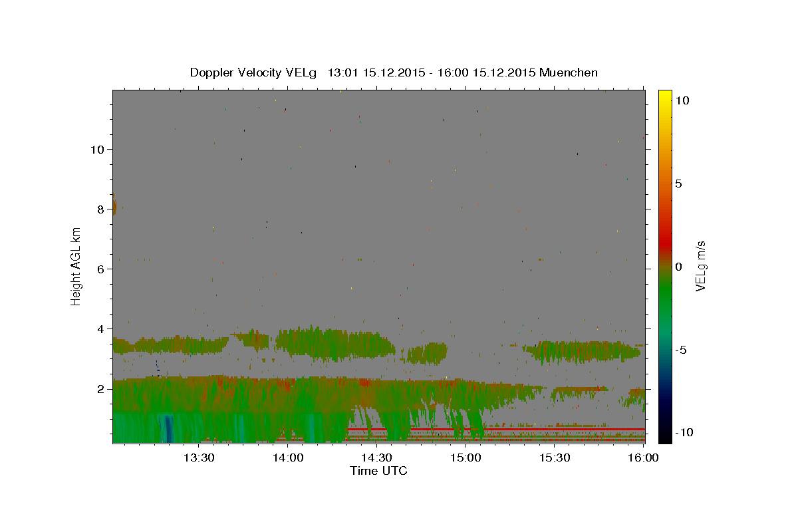
Task: Click the height axis label 8
Action: (x=100, y=209)
